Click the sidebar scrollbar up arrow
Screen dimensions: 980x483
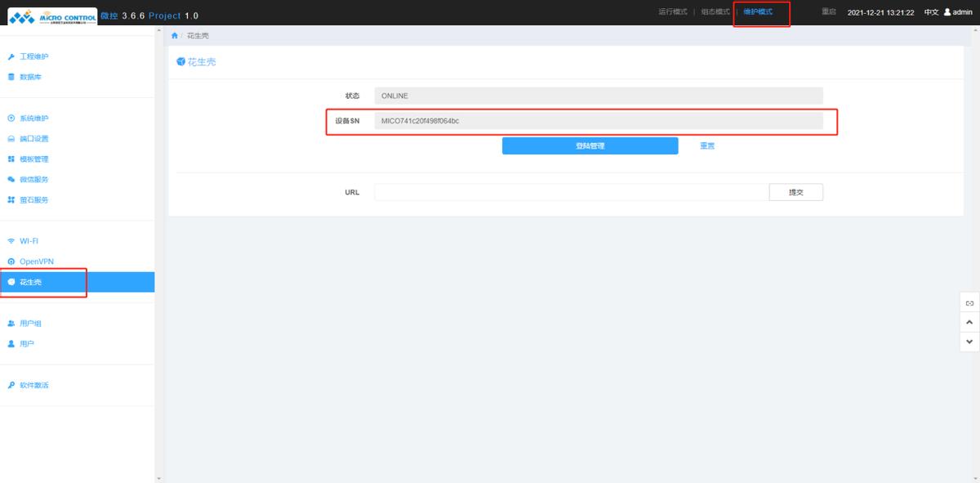point(158,30)
